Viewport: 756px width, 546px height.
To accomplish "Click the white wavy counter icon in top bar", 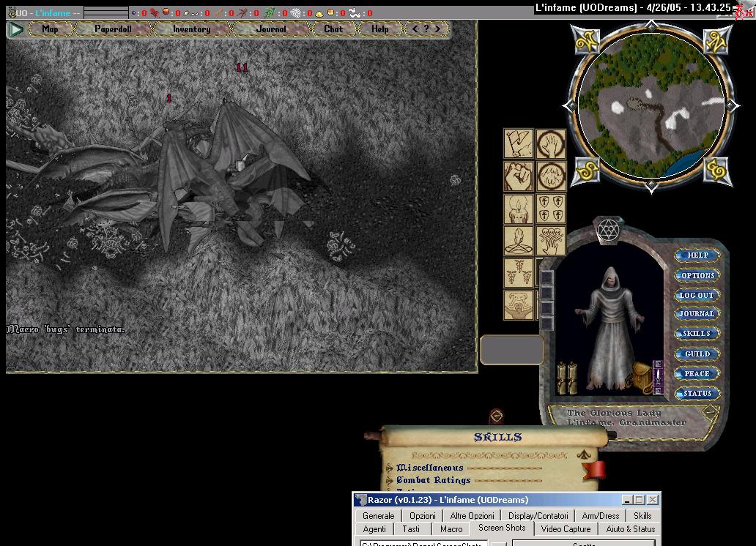I will coord(355,13).
